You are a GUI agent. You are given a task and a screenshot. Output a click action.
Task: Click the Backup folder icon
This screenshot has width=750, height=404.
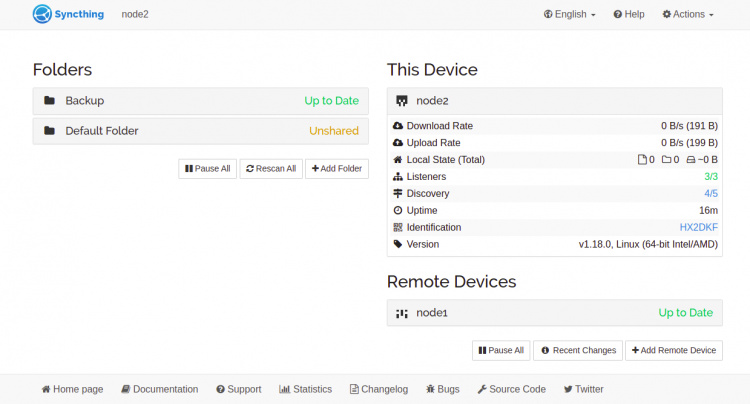[x=49, y=101]
